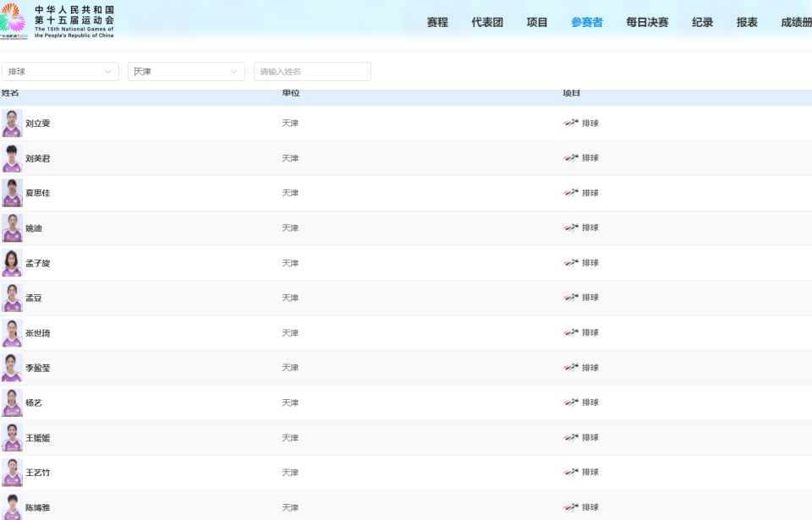Switch to 每日决赛 daily finals

(x=647, y=23)
